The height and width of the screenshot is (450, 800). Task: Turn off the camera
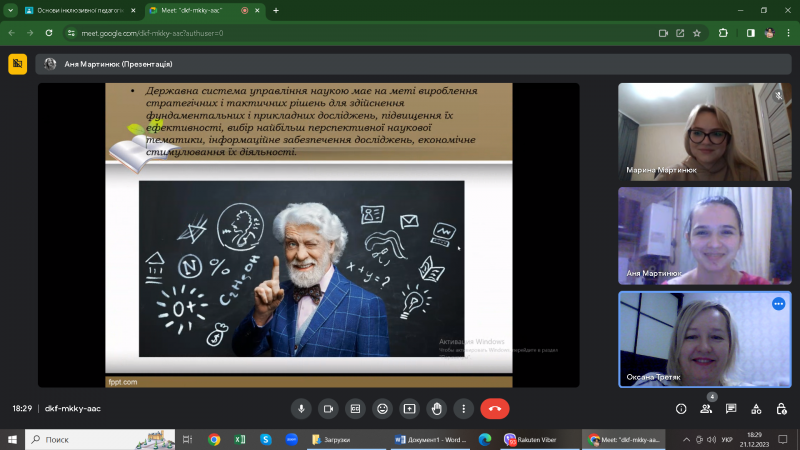tap(327, 408)
